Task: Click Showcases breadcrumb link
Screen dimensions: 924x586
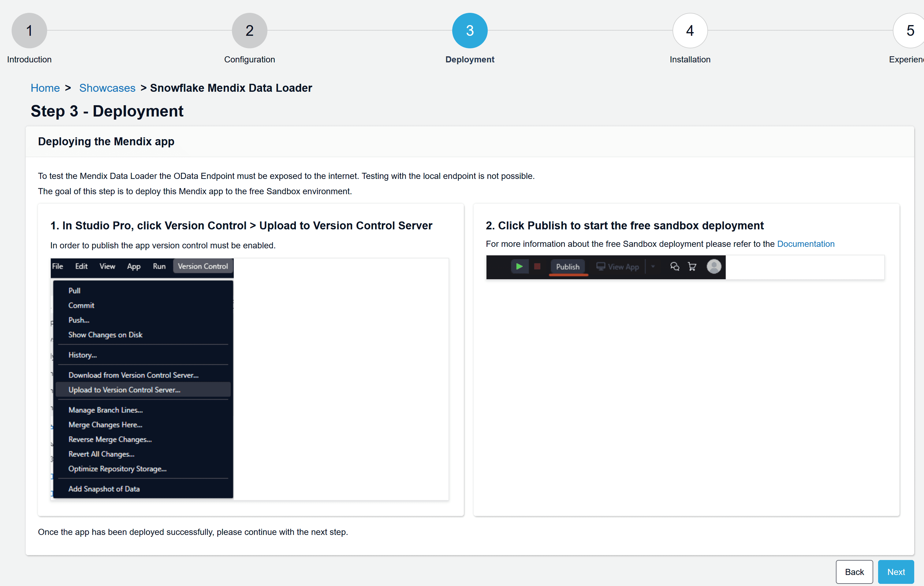Action: click(x=107, y=87)
